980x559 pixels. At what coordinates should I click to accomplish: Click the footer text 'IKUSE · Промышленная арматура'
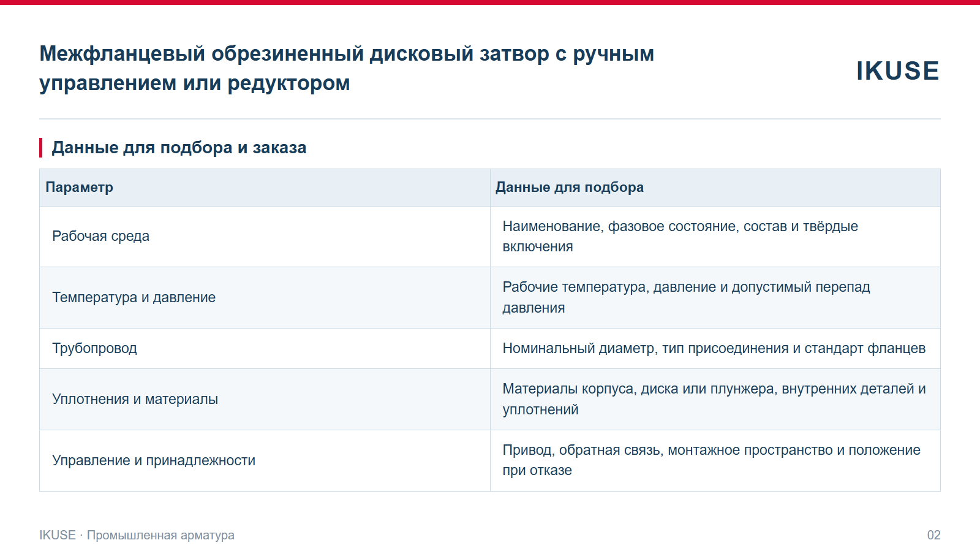coord(137,535)
